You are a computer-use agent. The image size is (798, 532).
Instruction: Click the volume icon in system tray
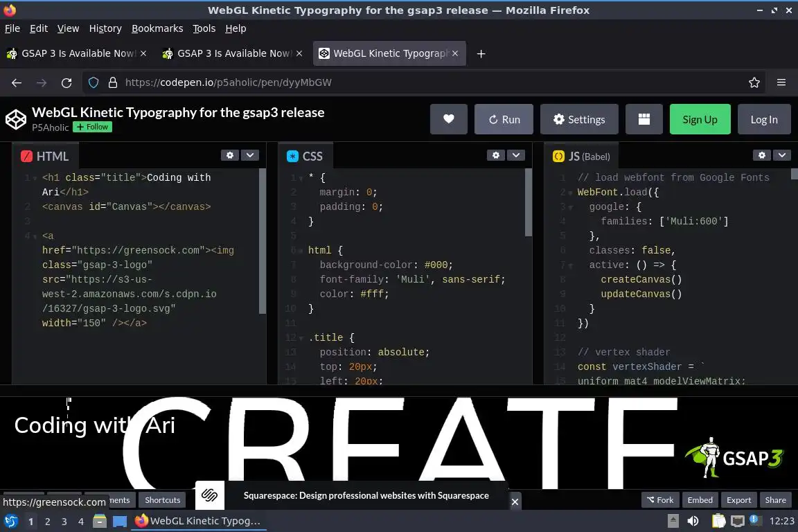693,521
